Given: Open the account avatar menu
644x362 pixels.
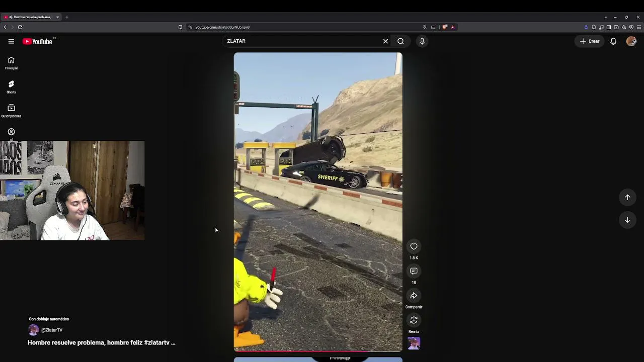Looking at the screenshot, I should [631, 41].
